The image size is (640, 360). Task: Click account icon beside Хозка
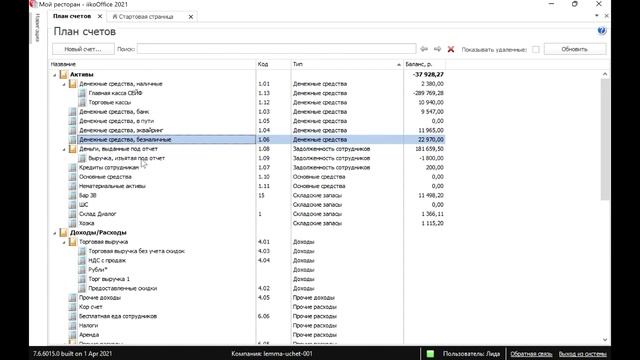click(x=73, y=223)
